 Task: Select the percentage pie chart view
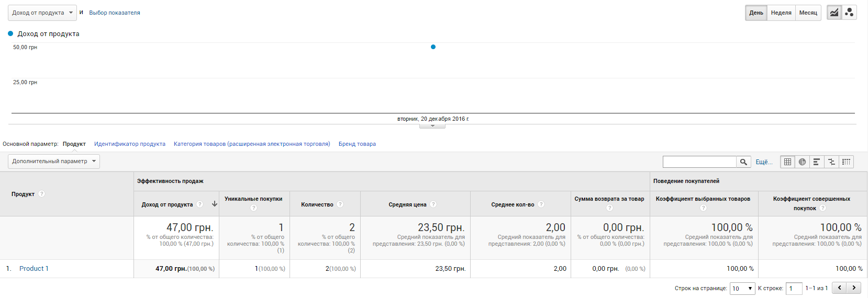point(802,162)
